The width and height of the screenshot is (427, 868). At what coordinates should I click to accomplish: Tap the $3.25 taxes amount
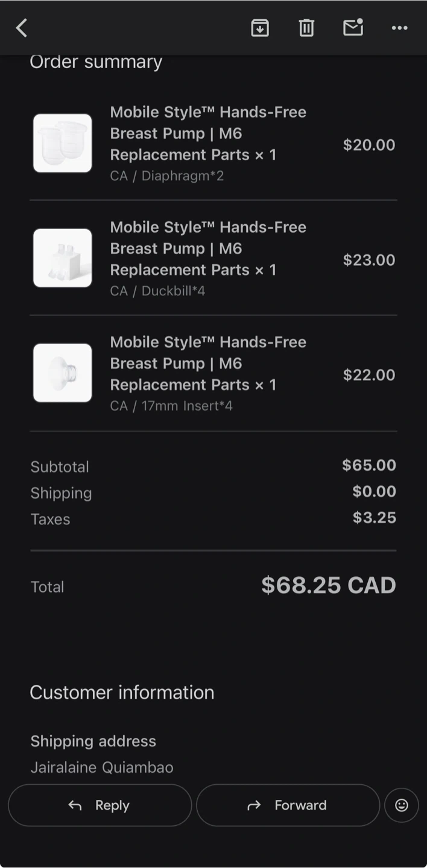point(374,518)
